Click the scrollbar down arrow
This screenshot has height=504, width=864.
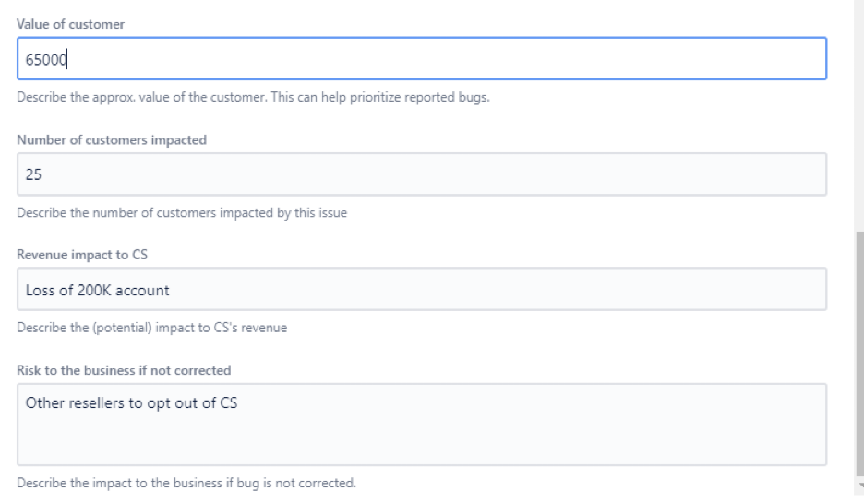[860, 486]
